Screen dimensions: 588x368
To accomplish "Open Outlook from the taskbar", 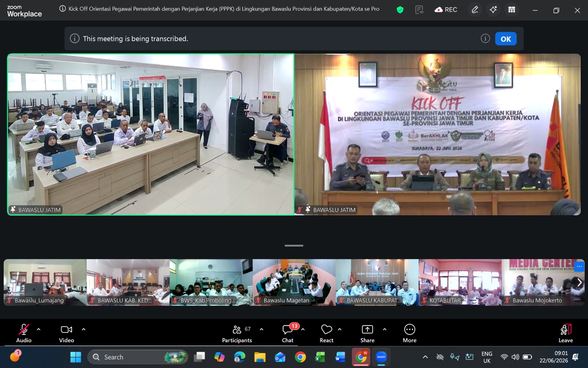I will [280, 357].
